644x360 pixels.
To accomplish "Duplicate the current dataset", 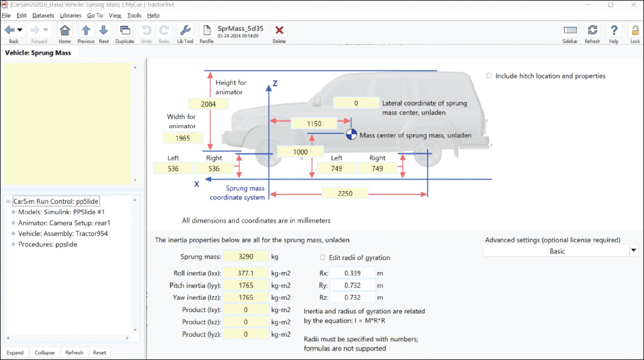I will (125, 30).
